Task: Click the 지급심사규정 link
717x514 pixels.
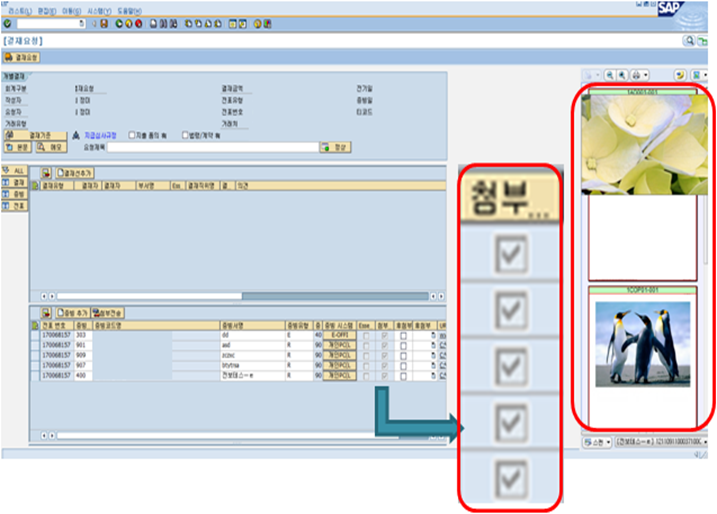Action: click(x=101, y=135)
